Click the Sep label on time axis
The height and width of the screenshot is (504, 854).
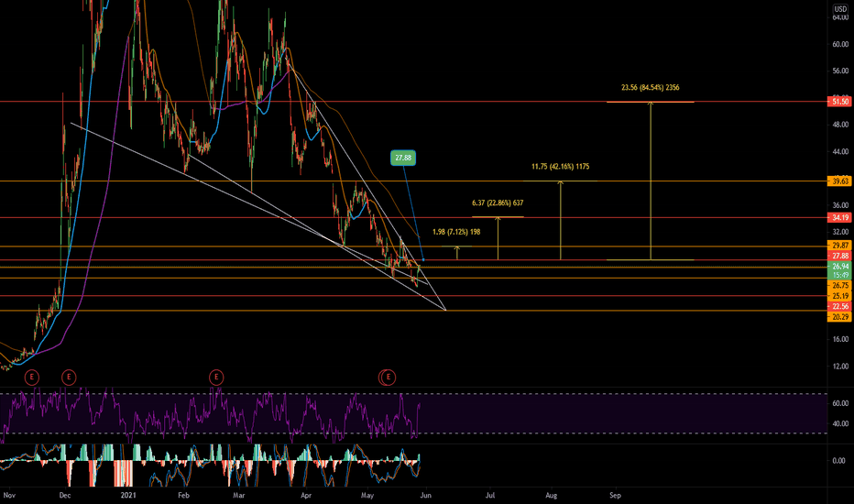pyautogui.click(x=615, y=496)
